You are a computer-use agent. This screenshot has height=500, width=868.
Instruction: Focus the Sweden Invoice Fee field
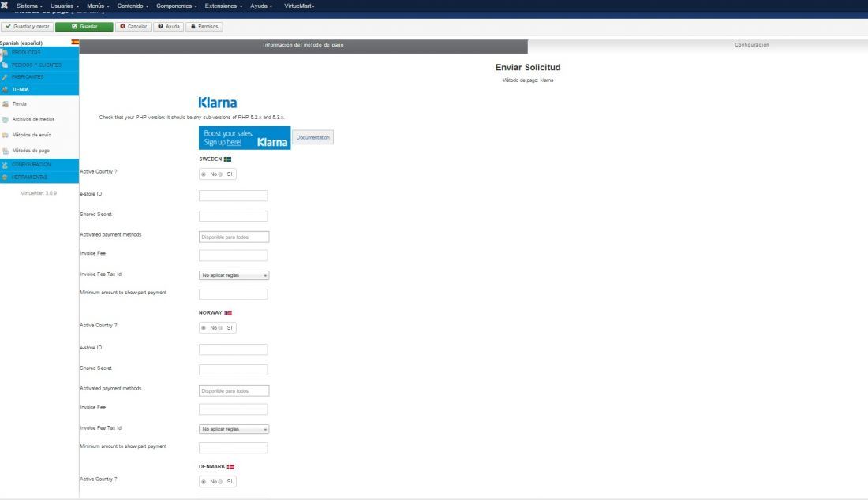[233, 255]
